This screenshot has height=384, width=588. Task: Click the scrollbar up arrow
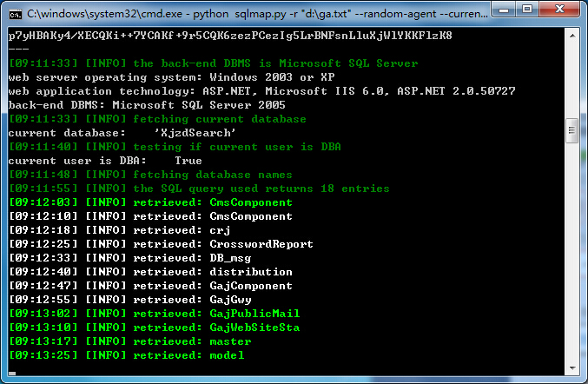[x=572, y=36]
